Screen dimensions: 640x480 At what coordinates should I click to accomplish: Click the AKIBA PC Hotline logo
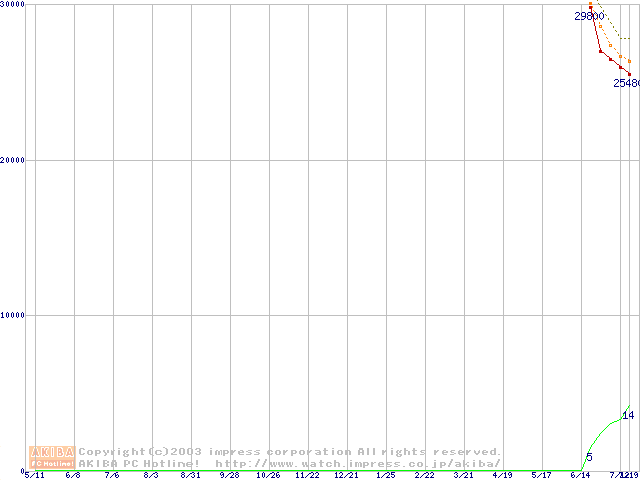coord(51,457)
